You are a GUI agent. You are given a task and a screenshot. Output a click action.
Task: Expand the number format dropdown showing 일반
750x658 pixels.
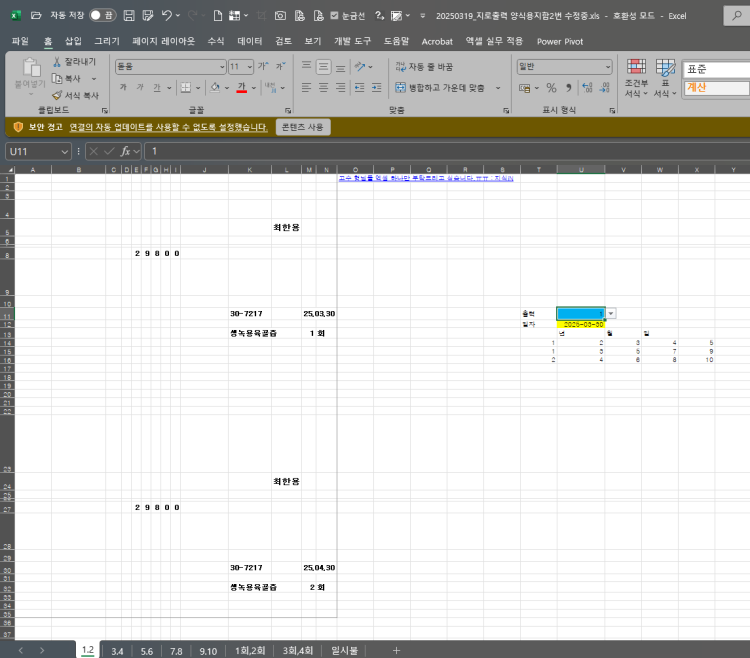click(x=607, y=66)
